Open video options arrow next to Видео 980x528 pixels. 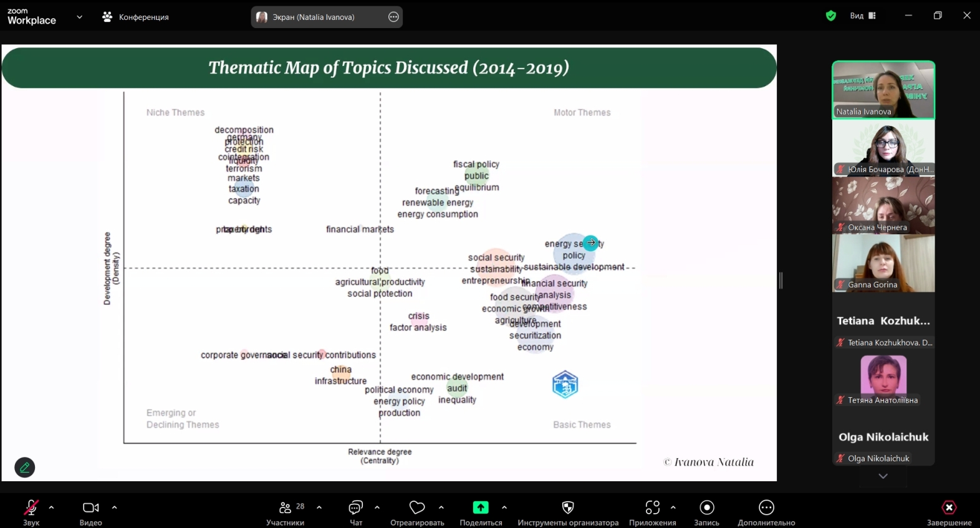point(115,507)
